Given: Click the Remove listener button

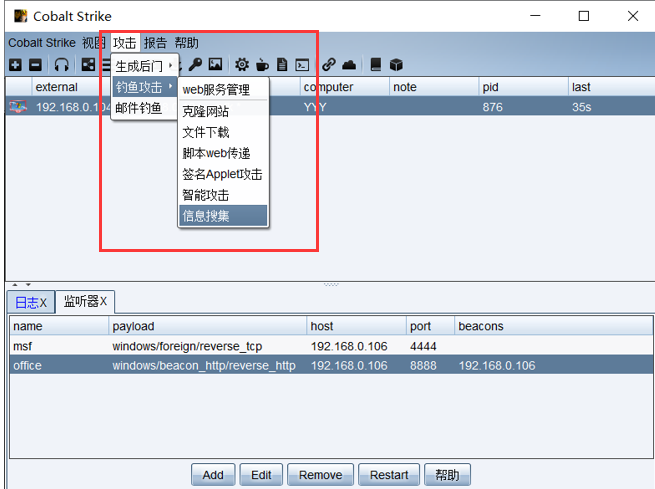Looking at the screenshot, I should [320, 475].
